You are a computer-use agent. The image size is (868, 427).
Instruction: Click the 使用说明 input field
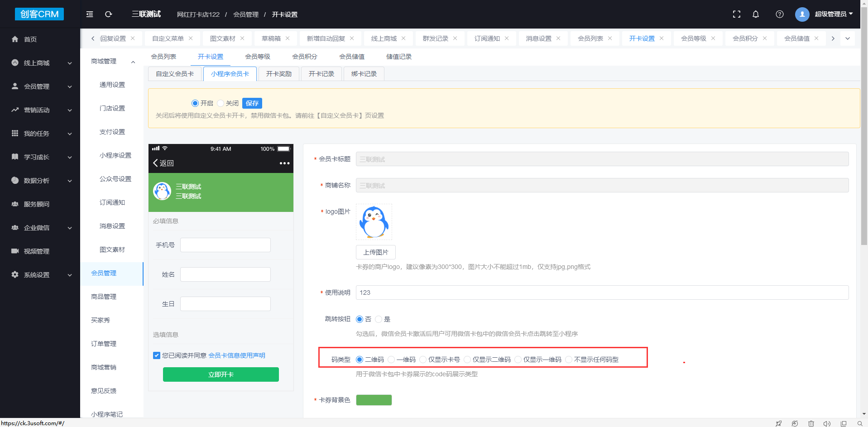point(602,293)
